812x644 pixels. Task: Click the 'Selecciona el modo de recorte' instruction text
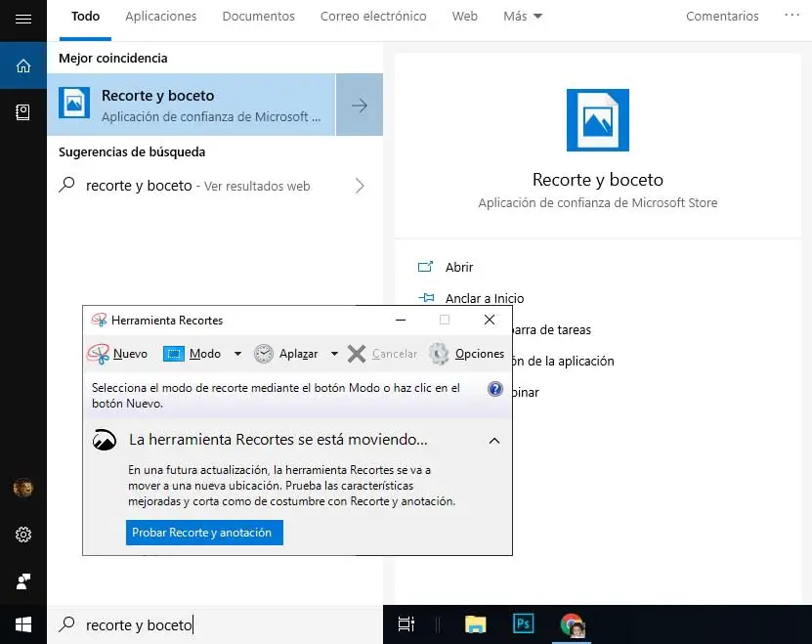(x=276, y=396)
